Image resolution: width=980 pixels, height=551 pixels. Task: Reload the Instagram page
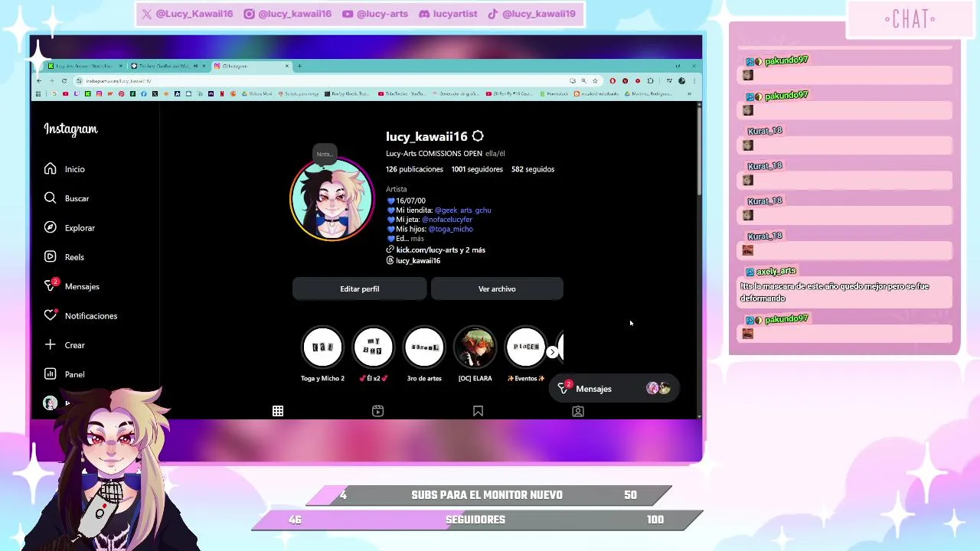click(x=64, y=80)
